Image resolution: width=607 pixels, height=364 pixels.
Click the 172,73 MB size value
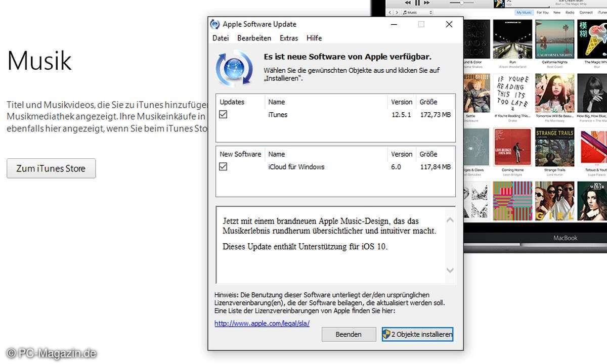point(435,115)
